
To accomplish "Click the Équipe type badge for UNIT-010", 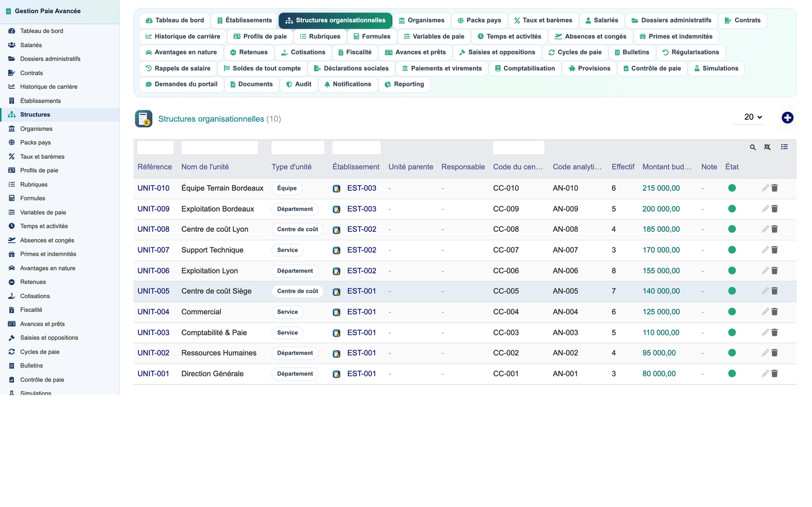I will coord(287,188).
